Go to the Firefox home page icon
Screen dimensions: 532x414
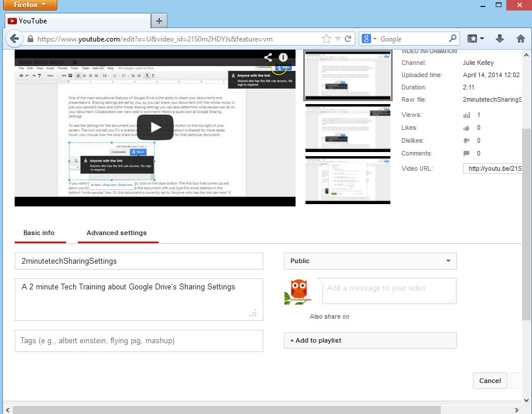[520, 39]
